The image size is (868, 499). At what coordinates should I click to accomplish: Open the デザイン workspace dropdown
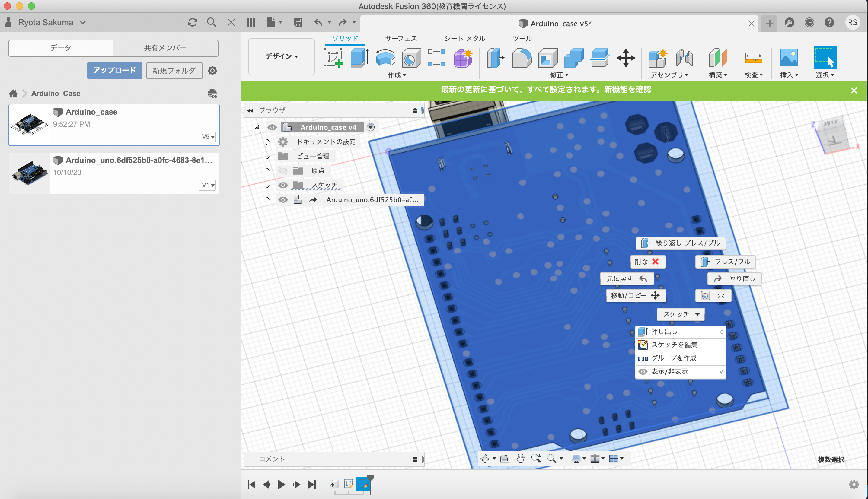tap(282, 56)
